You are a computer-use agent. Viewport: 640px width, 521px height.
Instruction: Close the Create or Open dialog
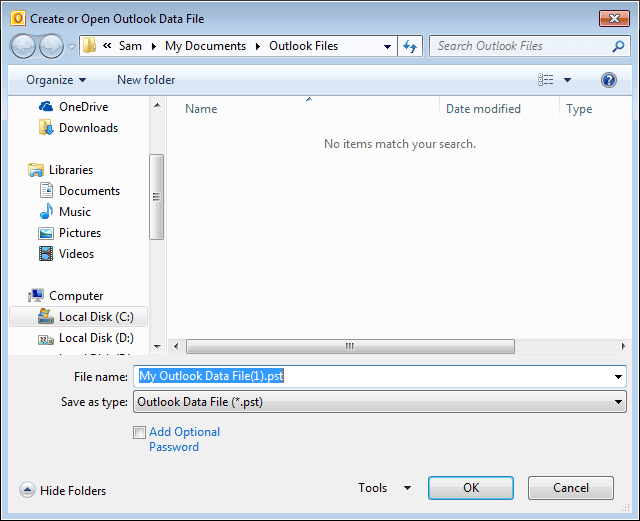tap(614, 19)
